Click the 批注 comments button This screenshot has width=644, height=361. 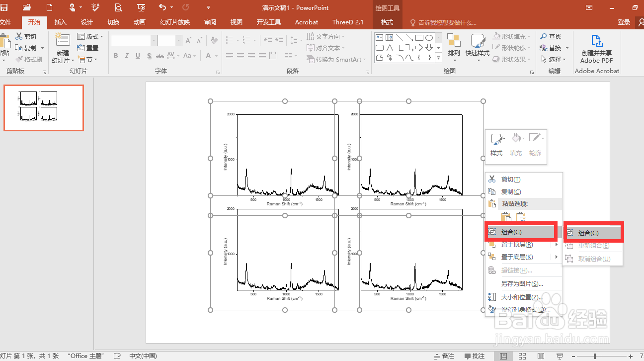pyautogui.click(x=475, y=356)
